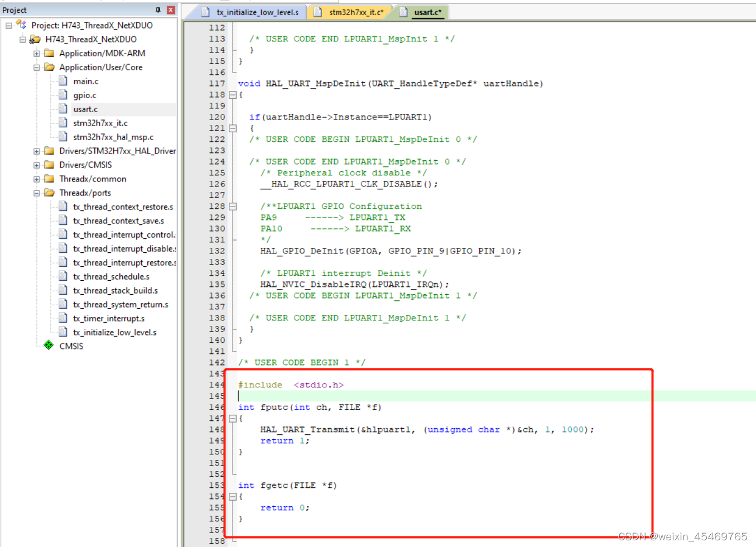Select stm32h7xx_hal_msp.c in project tree
The height and width of the screenshot is (547, 756).
(113, 137)
